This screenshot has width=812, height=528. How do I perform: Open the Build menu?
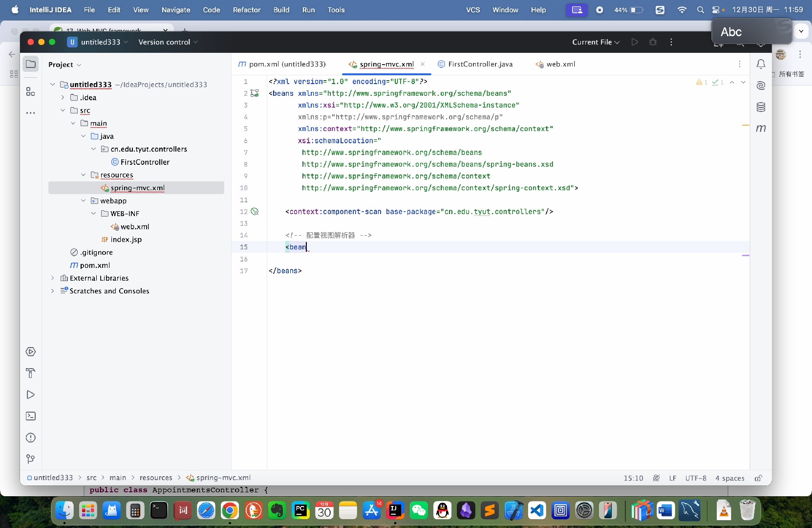point(281,10)
